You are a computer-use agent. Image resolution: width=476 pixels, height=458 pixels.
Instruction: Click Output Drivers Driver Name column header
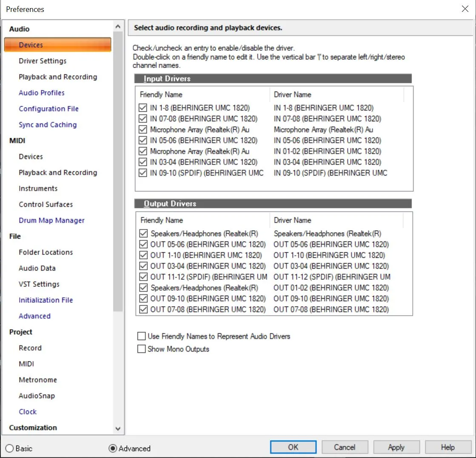click(x=336, y=220)
